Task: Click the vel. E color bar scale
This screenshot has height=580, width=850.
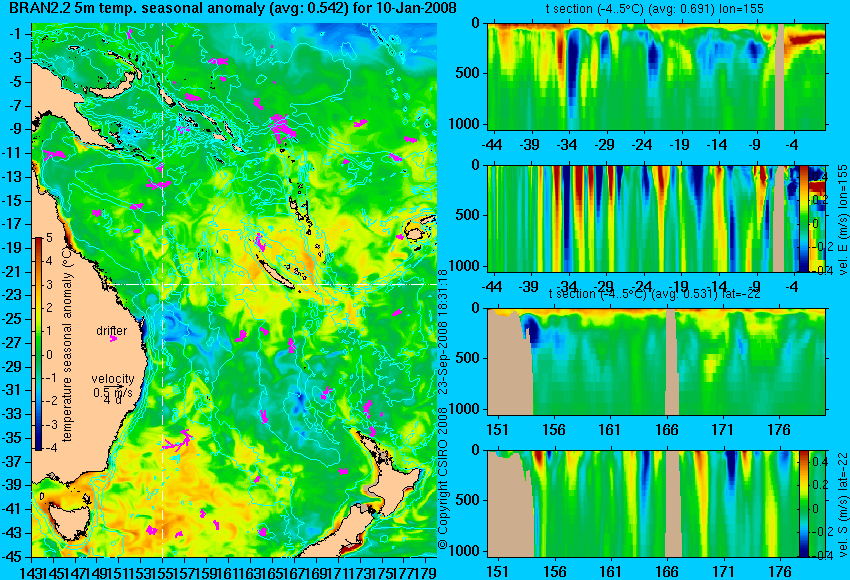Action: point(804,218)
